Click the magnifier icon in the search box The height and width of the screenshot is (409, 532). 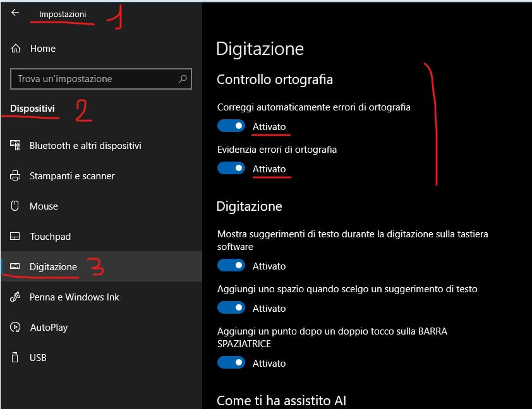pyautogui.click(x=183, y=80)
